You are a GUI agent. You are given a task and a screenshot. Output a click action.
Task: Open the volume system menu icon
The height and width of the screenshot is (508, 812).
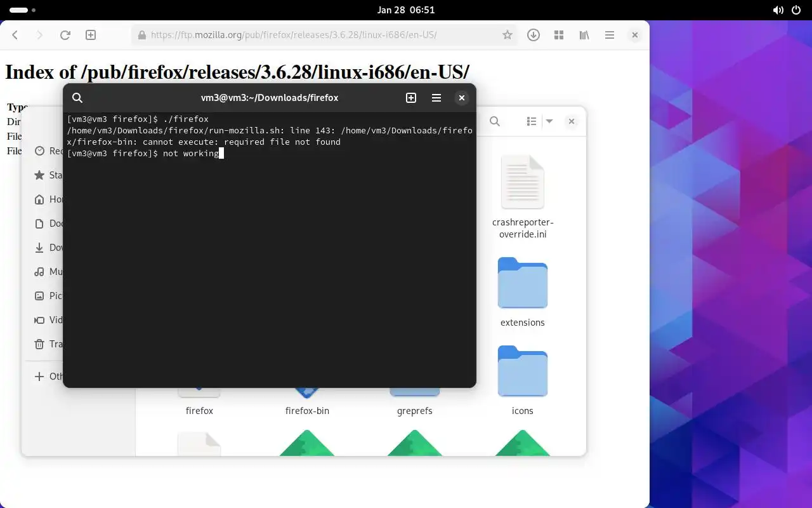point(778,10)
